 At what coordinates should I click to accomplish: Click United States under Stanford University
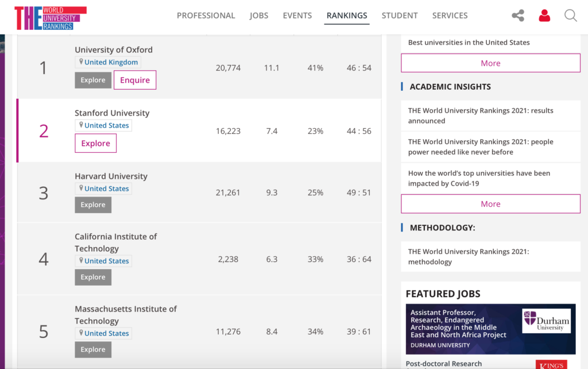tap(103, 125)
